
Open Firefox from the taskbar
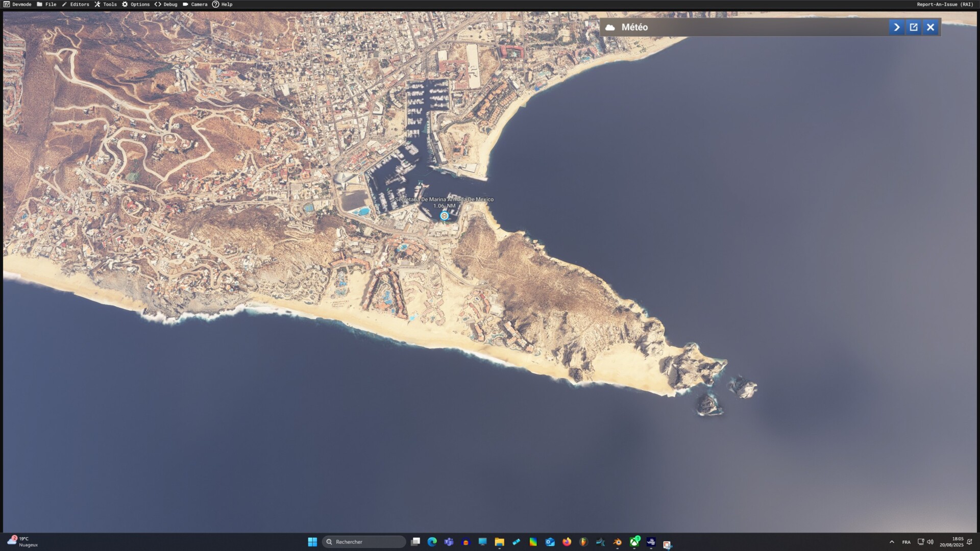pos(567,542)
